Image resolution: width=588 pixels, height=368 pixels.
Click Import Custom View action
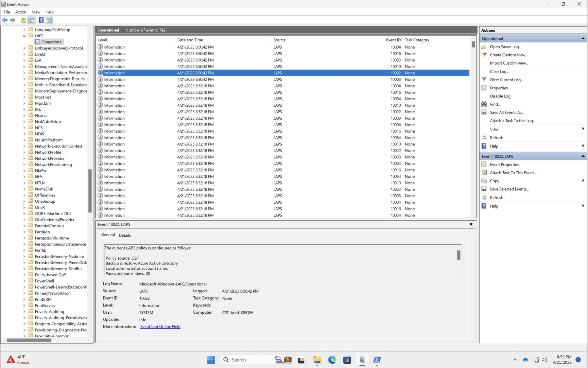point(509,63)
